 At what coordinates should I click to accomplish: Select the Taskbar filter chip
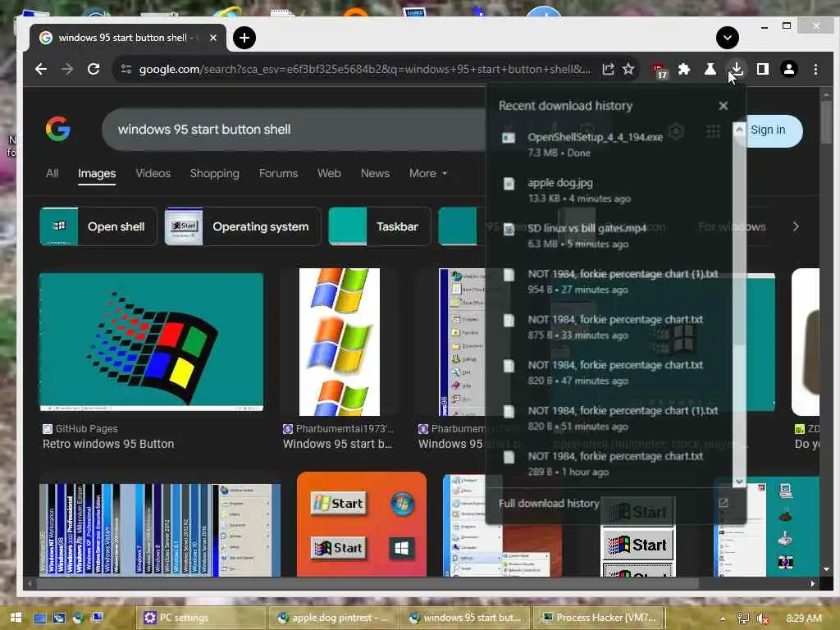click(380, 226)
